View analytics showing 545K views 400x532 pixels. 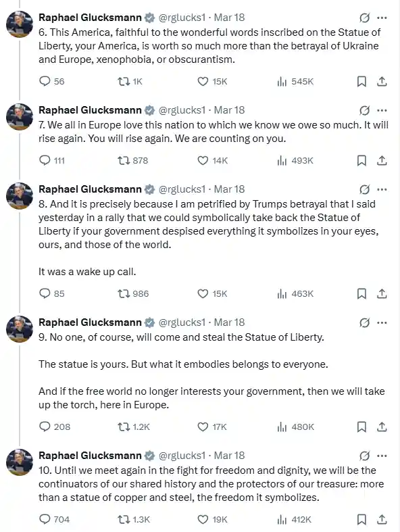click(x=295, y=81)
